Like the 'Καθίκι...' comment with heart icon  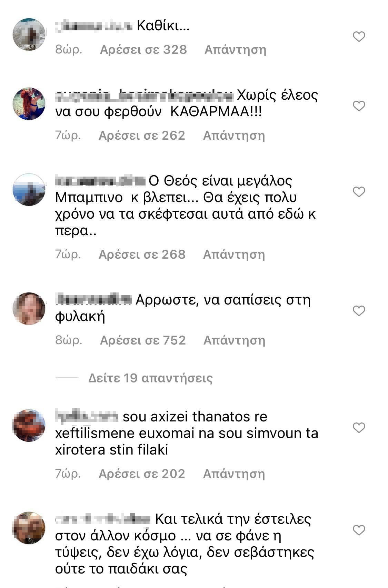[359, 37]
